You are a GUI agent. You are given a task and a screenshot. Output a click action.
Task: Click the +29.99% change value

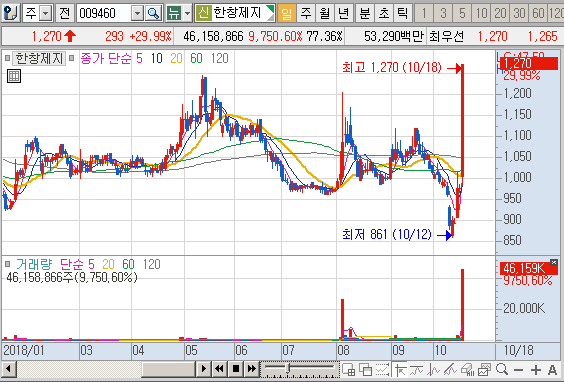pyautogui.click(x=151, y=36)
